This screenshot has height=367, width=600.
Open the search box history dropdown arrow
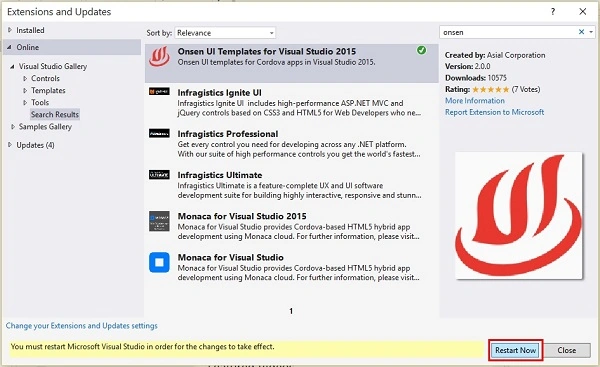tap(591, 32)
